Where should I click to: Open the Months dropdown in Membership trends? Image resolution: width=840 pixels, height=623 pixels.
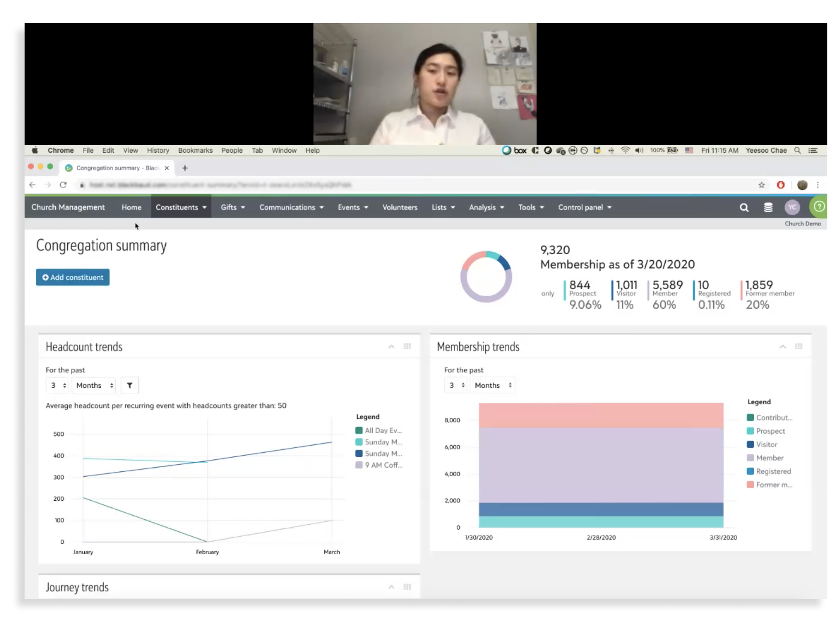(x=492, y=386)
